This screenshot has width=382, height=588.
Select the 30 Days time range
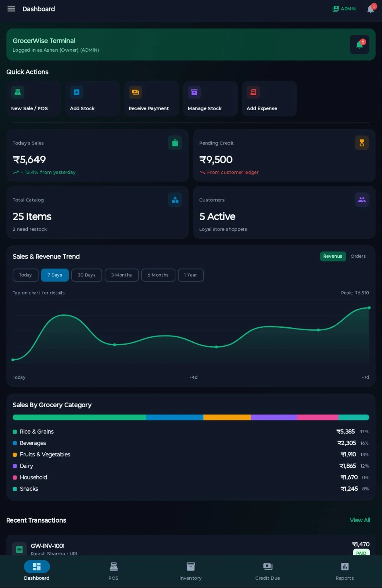click(x=87, y=275)
